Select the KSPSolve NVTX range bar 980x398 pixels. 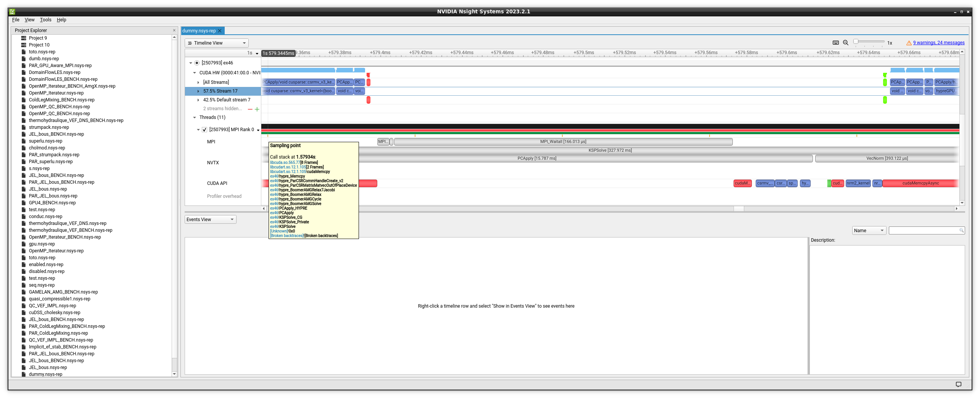point(610,151)
